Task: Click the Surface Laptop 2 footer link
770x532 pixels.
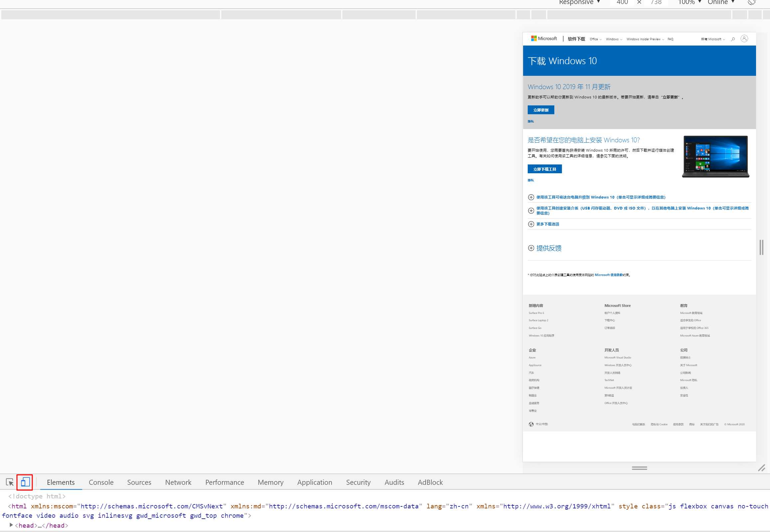Action: tap(538, 320)
